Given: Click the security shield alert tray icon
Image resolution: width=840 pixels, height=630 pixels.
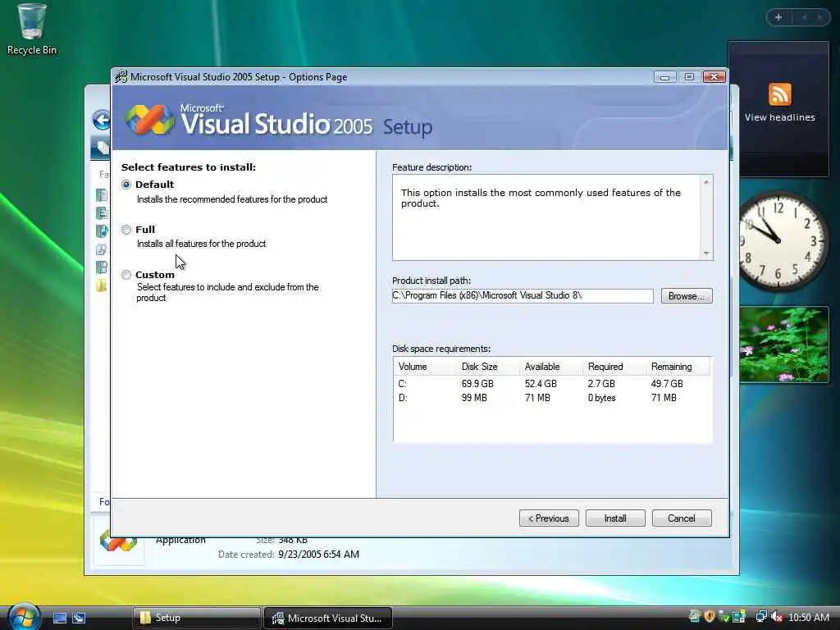Looking at the screenshot, I should click(710, 617).
